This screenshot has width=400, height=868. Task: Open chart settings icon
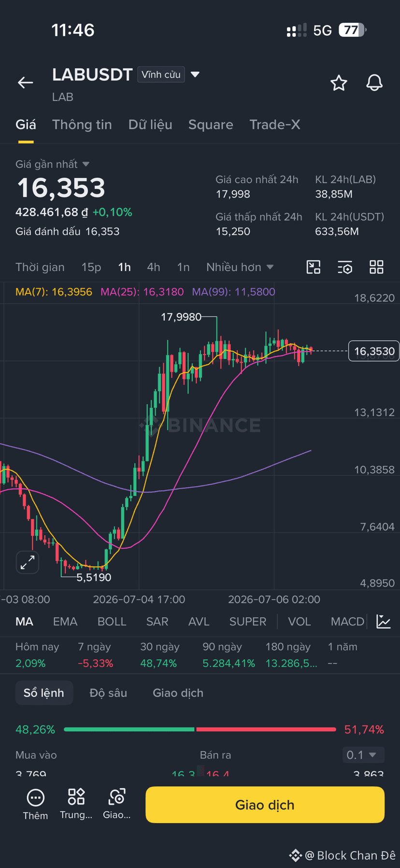tap(345, 267)
